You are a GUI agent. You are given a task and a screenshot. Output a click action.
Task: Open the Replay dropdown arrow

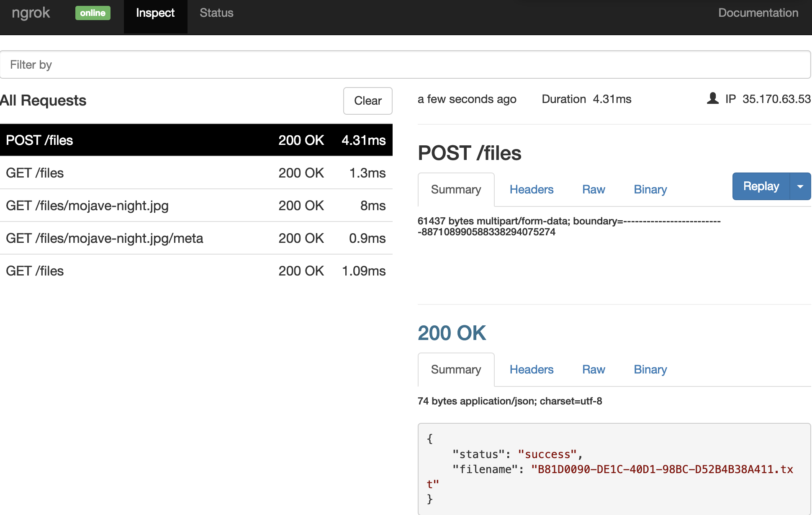coord(800,186)
